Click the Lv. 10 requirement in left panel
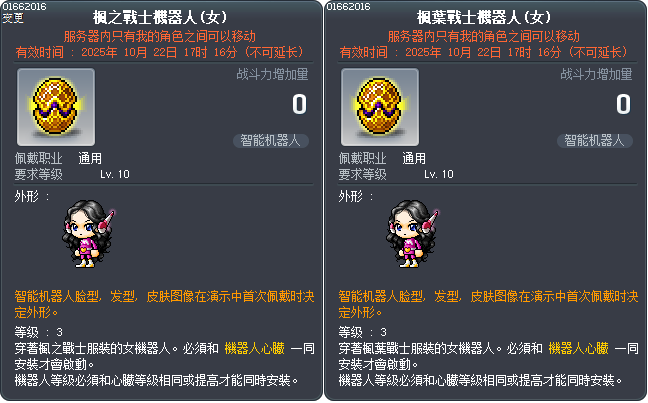Viewport: 648px width, 403px height. pyautogui.click(x=115, y=174)
